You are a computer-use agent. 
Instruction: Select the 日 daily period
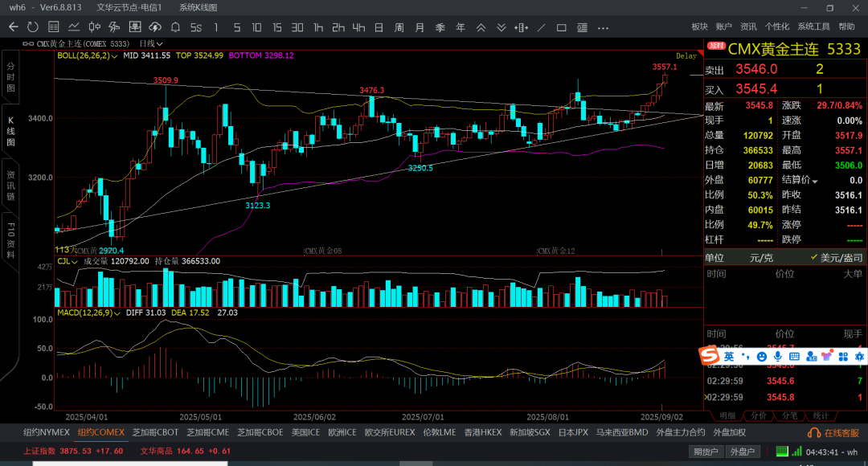coord(379,27)
